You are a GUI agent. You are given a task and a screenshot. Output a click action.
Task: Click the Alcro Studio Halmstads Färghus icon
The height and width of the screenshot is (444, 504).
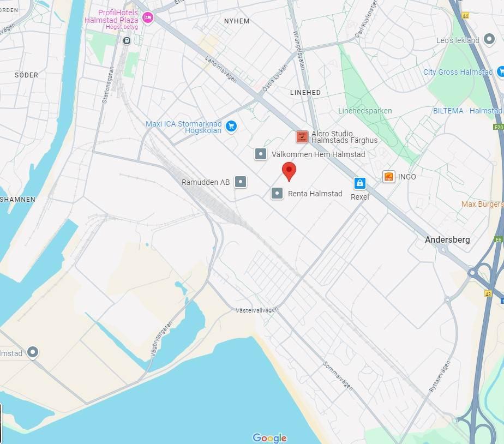(x=302, y=137)
